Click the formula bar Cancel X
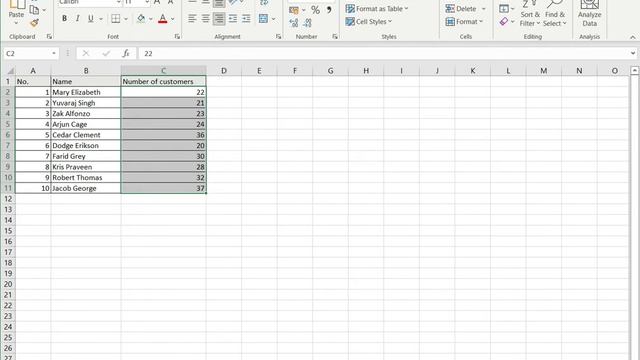 (85, 53)
